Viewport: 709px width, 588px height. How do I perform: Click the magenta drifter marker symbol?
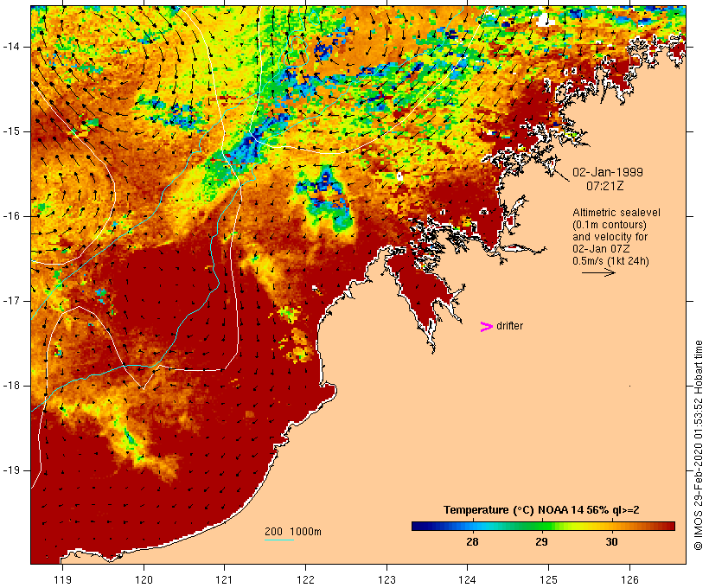[x=487, y=327]
